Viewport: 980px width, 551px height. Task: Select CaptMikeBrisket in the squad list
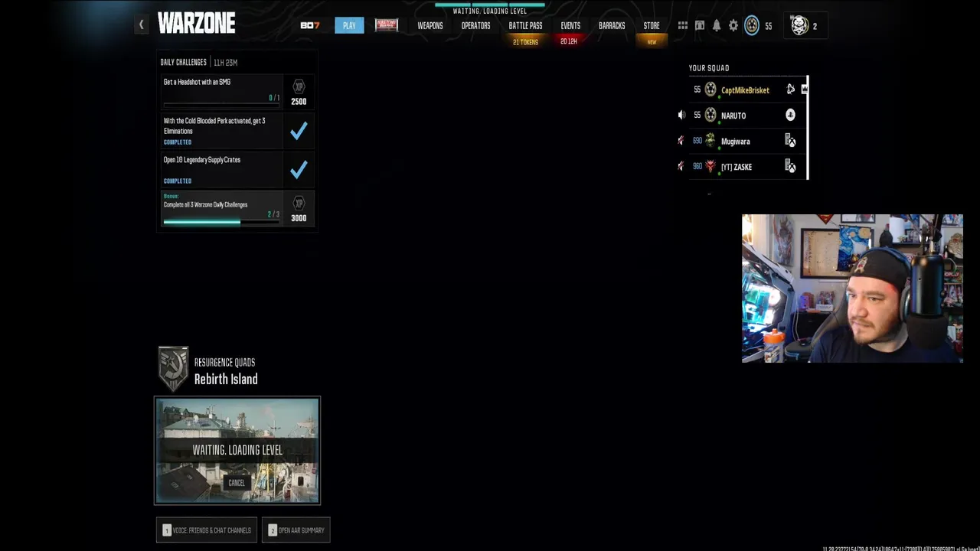746,90
